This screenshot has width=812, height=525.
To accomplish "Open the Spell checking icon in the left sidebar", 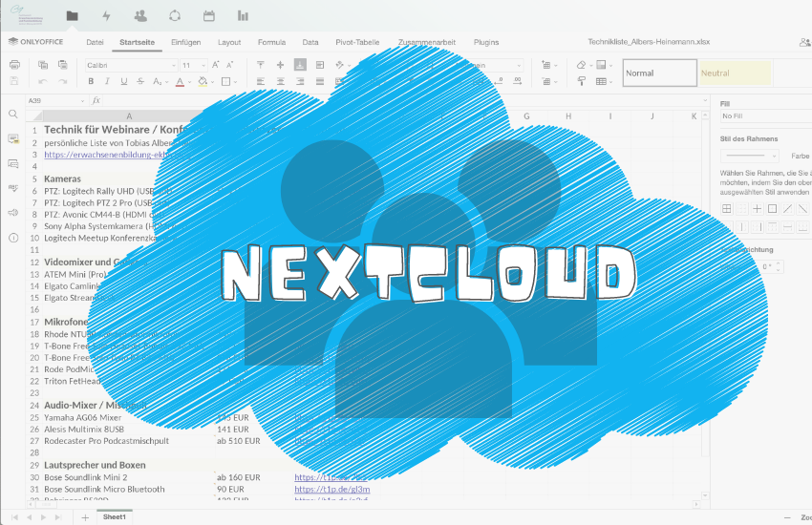I will click(13, 188).
